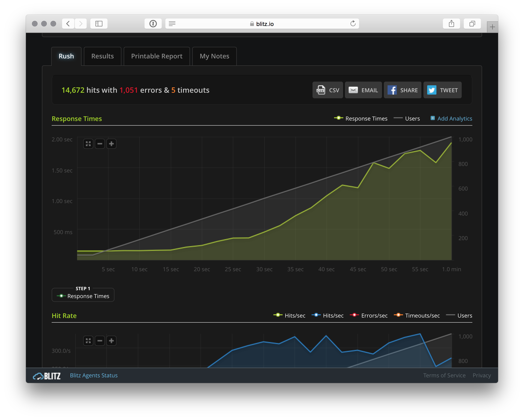The image size is (524, 420).
Task: Click response time peak at 1.0 min
Action: click(451, 143)
